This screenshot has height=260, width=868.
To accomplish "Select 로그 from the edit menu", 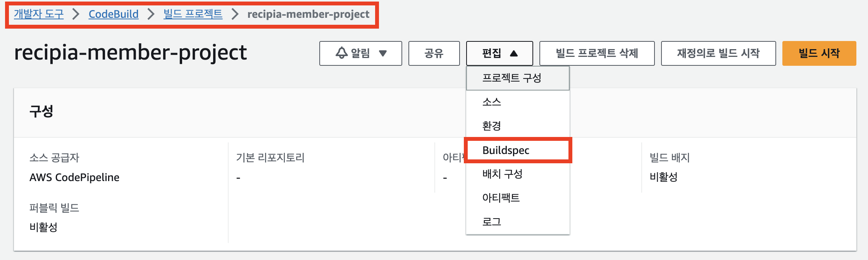I will (x=491, y=221).
